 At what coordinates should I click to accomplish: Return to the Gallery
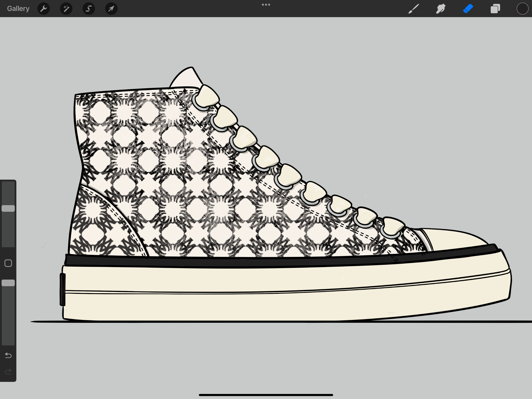(18, 9)
